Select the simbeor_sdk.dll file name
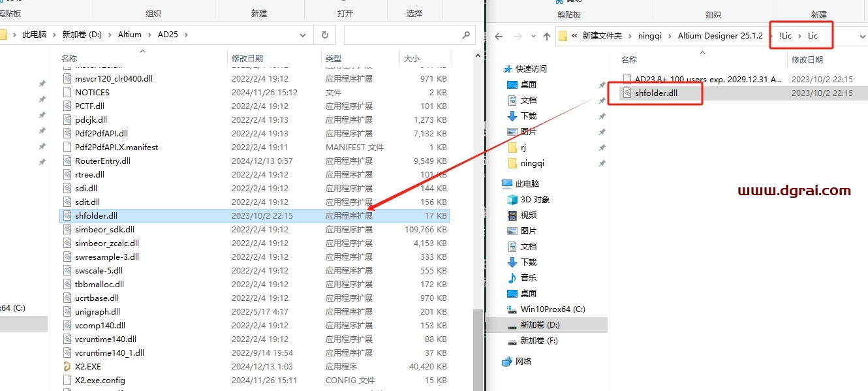This screenshot has width=868, height=391. [104, 229]
